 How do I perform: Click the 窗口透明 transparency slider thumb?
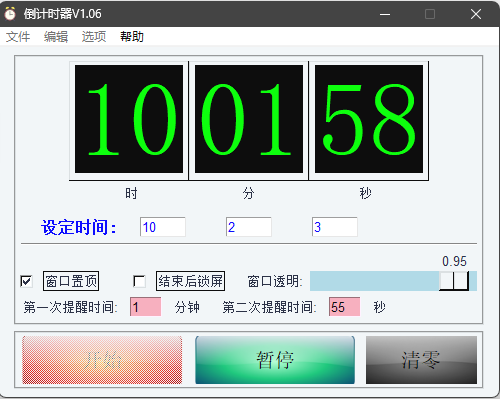tap(454, 281)
